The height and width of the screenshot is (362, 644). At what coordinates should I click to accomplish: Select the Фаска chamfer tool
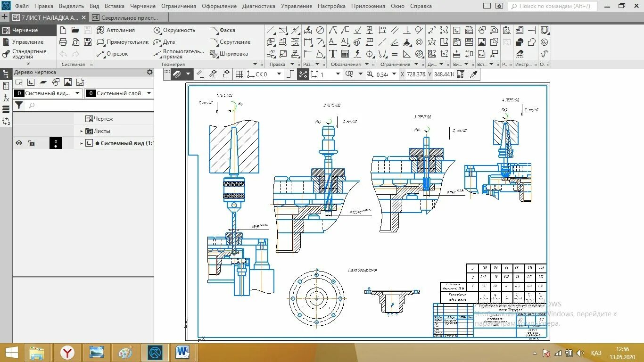coord(223,30)
